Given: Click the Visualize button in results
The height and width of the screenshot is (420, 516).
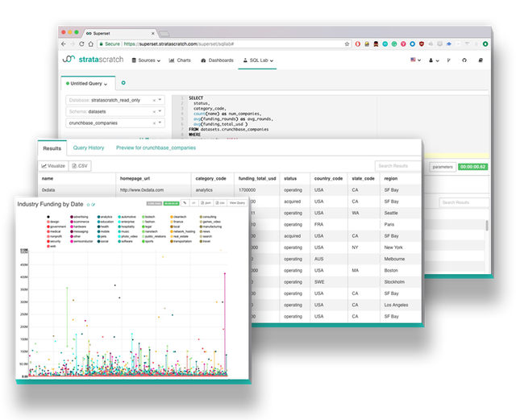Looking at the screenshot, I should (53, 166).
